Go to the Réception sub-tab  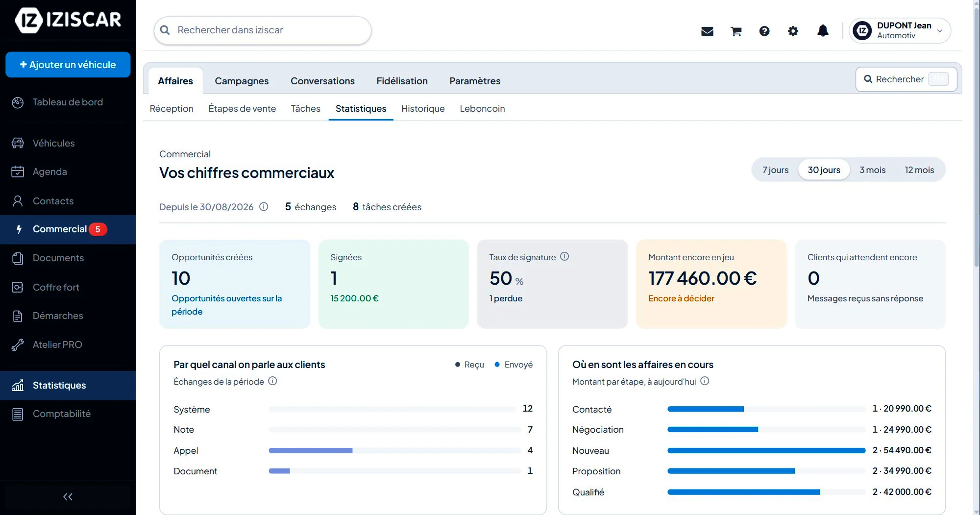tap(171, 109)
